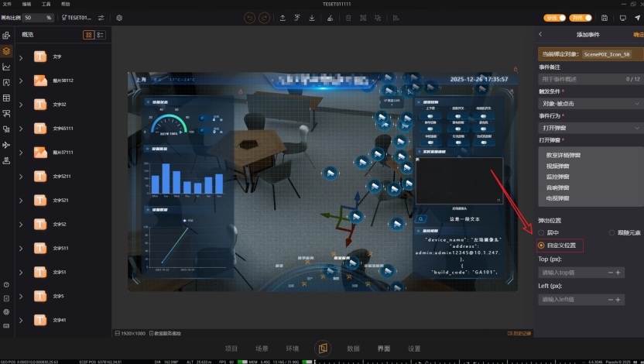Switch the overview panel to list view
The image size is (644, 364).
click(100, 35)
